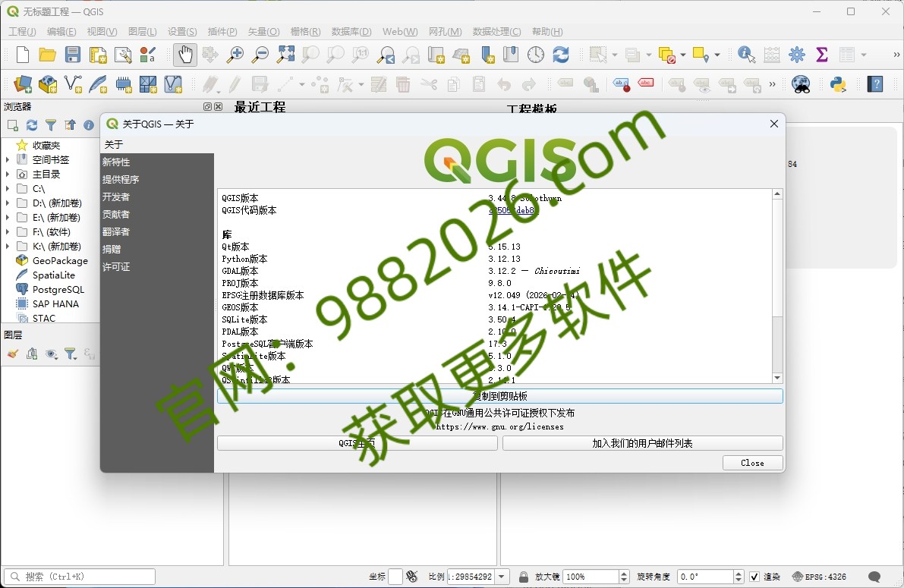Screen dimensions: 904x588
Task: Click the New Temporary Scratch Layer icon
Action: [124, 85]
